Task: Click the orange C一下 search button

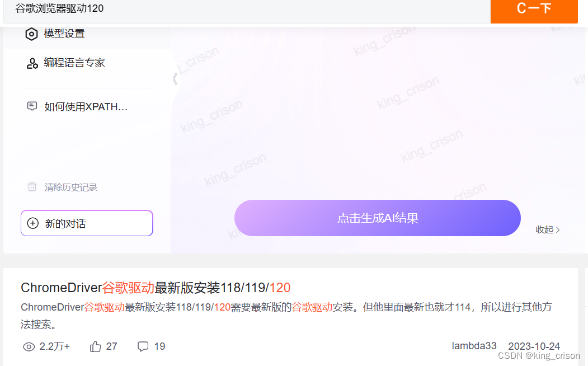Action: pyautogui.click(x=534, y=9)
